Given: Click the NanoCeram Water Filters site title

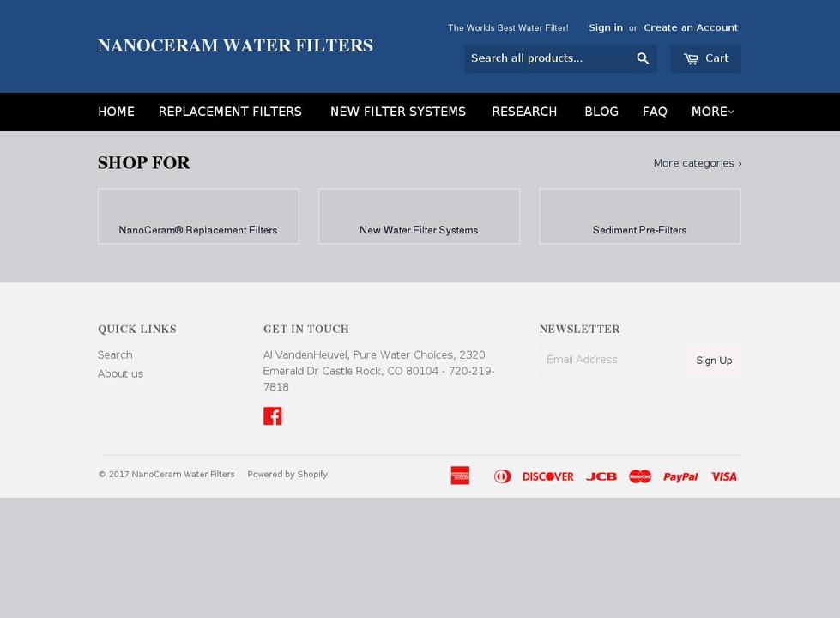Looking at the screenshot, I should click(235, 45).
